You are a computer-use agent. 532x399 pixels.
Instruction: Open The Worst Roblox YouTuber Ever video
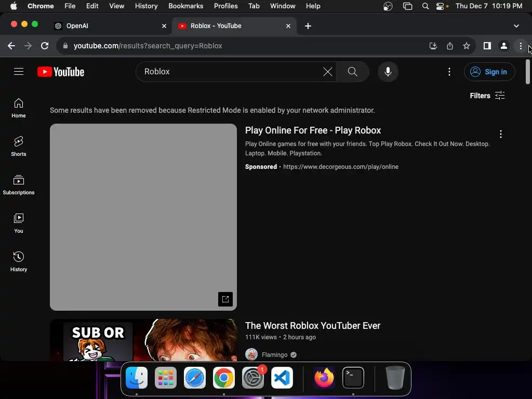(x=312, y=326)
